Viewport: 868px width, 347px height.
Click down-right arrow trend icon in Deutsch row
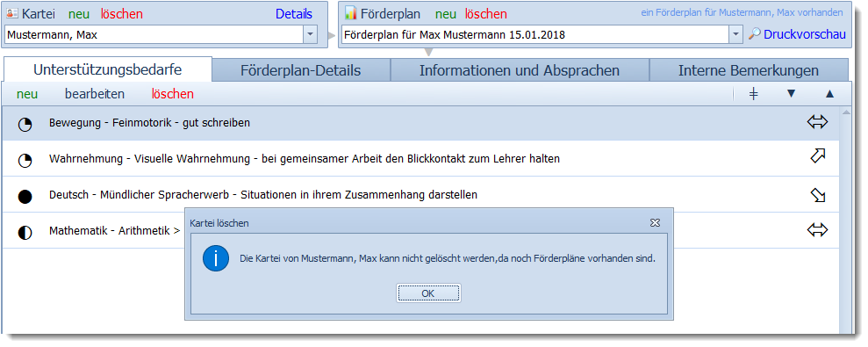[818, 194]
